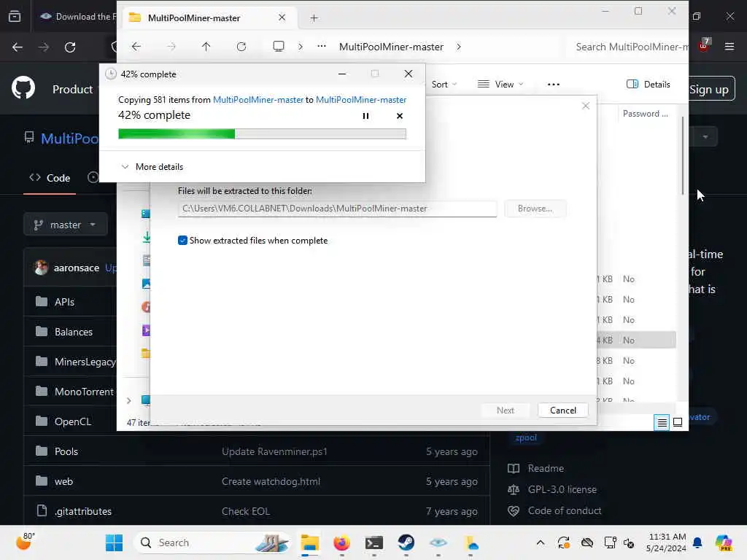Image resolution: width=747 pixels, height=560 pixels.
Task: Click MultiPoolMiner-master source link in the copy dialog
Action: pos(258,99)
